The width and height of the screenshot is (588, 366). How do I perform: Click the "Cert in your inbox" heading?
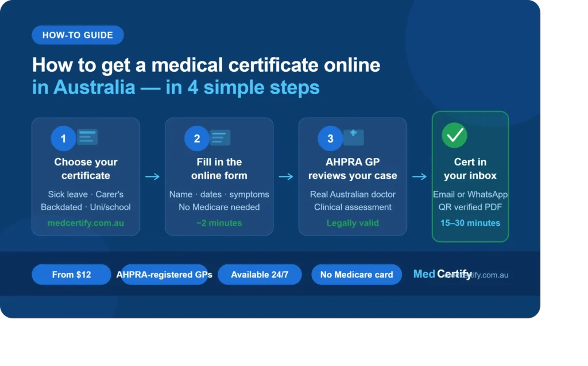470,168
